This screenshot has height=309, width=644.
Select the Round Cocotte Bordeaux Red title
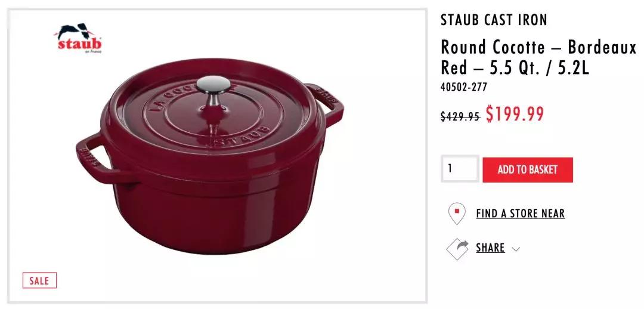538,57
